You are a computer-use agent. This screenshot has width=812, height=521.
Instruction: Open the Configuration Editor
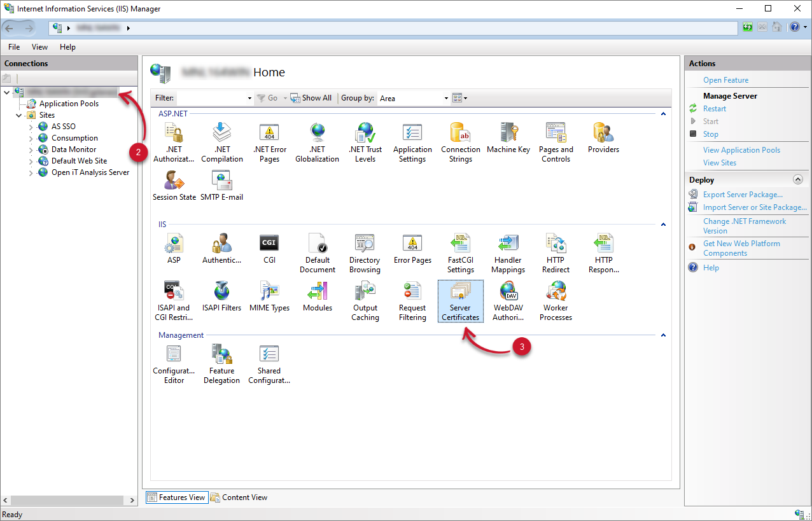(174, 363)
